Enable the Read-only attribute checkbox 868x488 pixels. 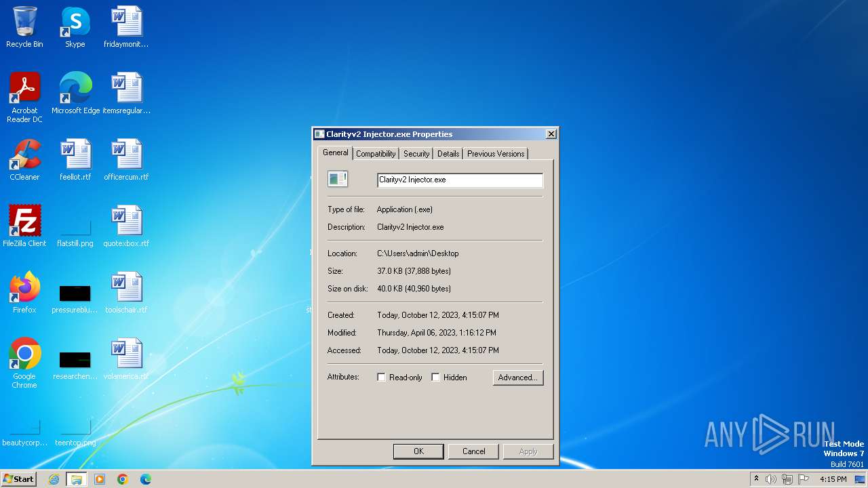[381, 378]
